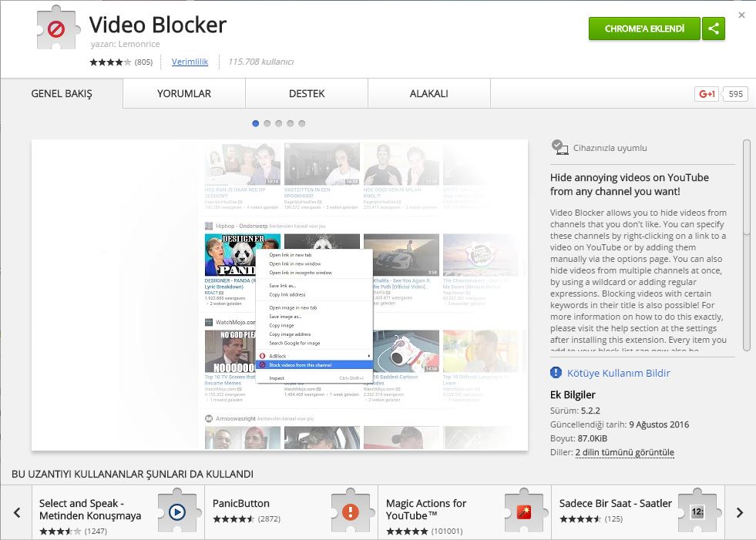Click the Lemonrice author name
The height and width of the screenshot is (540, 756).
pyautogui.click(x=139, y=44)
